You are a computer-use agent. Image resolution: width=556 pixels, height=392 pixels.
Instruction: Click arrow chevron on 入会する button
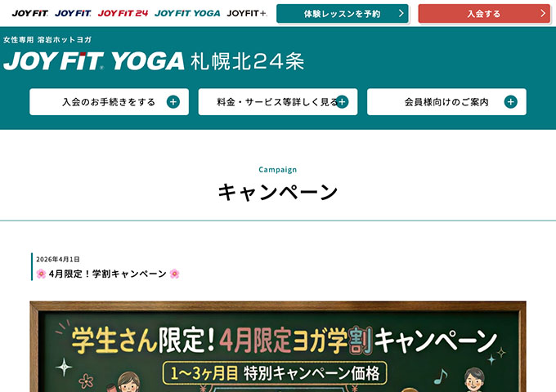543,13
